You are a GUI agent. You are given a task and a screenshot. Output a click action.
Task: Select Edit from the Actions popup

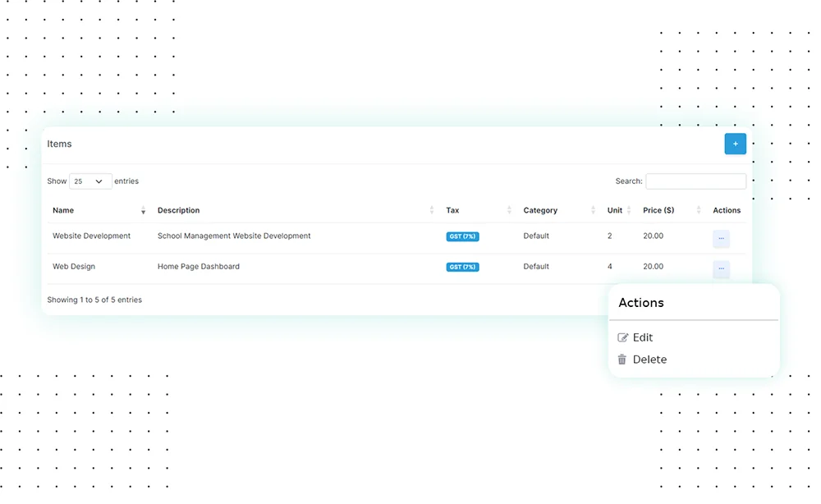pos(643,337)
